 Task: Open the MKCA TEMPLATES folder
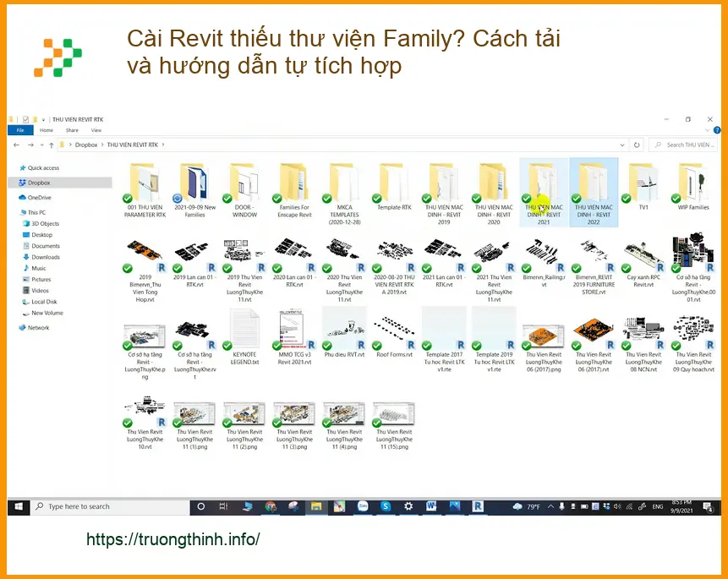click(x=344, y=194)
